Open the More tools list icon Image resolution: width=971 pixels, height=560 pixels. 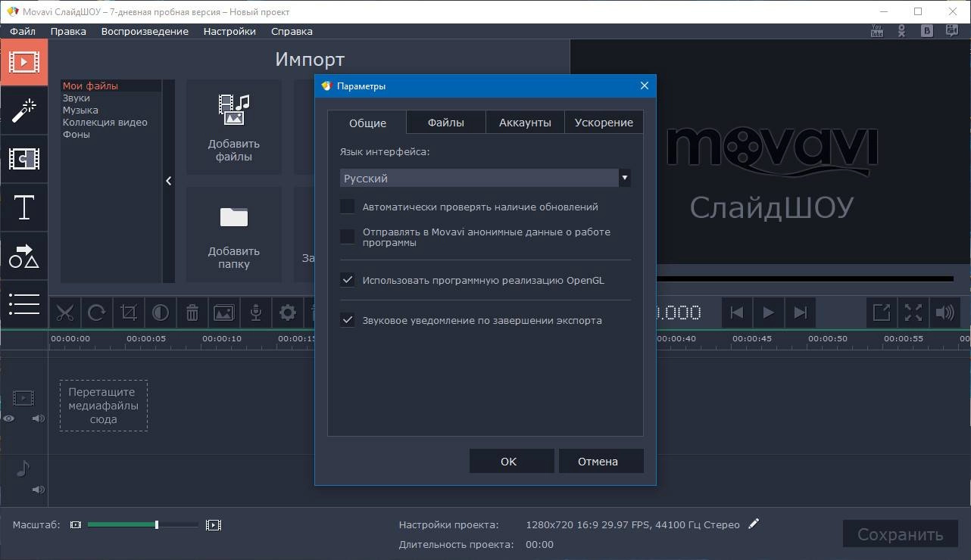pyautogui.click(x=23, y=303)
